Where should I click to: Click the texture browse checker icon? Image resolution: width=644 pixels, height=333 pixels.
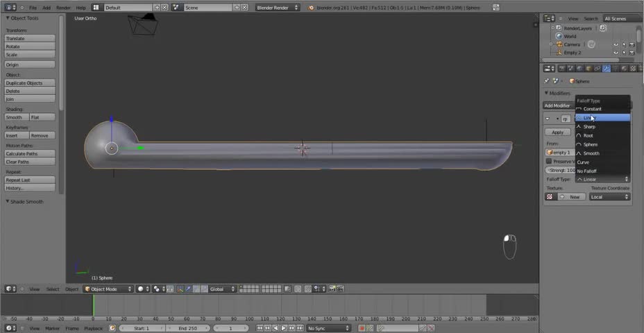pyautogui.click(x=549, y=197)
